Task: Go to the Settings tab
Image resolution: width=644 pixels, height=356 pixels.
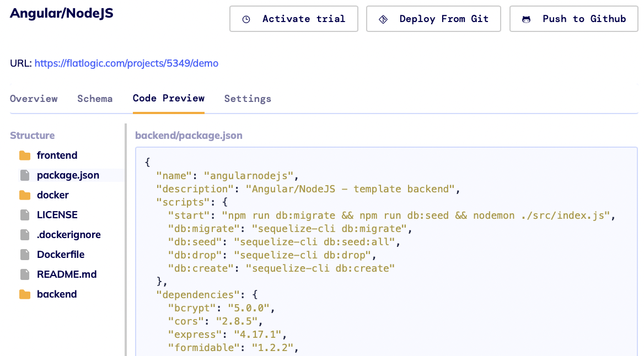Action: pyautogui.click(x=248, y=99)
